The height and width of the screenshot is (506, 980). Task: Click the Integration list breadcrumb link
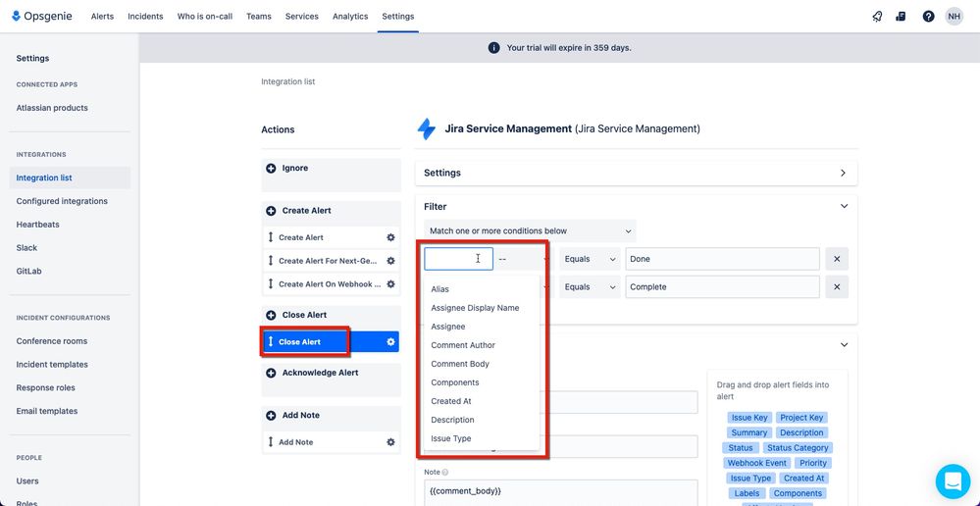pos(288,81)
